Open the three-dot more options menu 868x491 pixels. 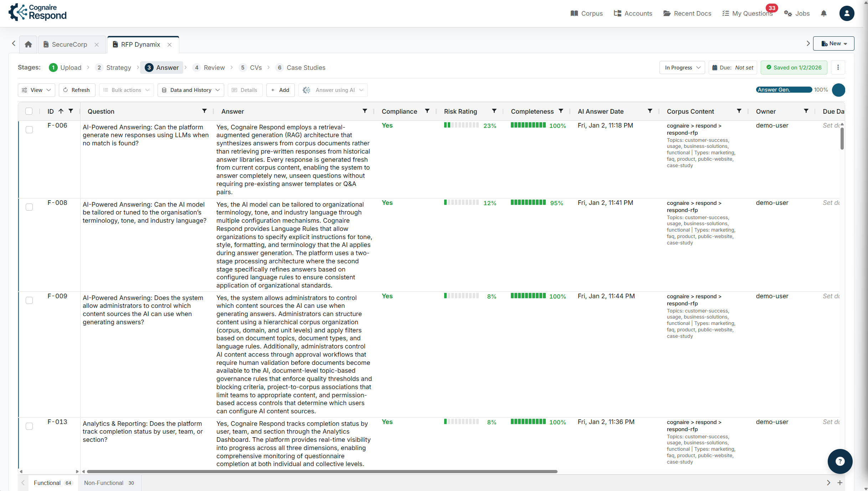838,67
